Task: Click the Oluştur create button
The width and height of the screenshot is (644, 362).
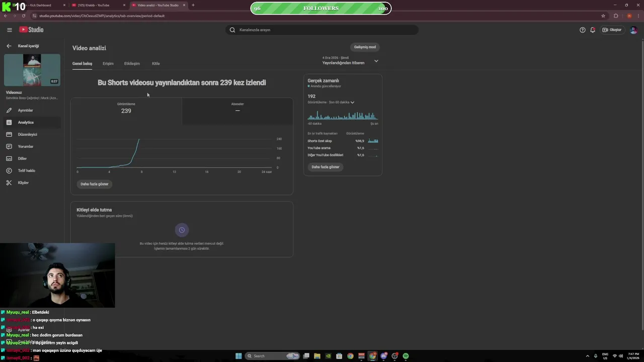Action: [x=612, y=30]
